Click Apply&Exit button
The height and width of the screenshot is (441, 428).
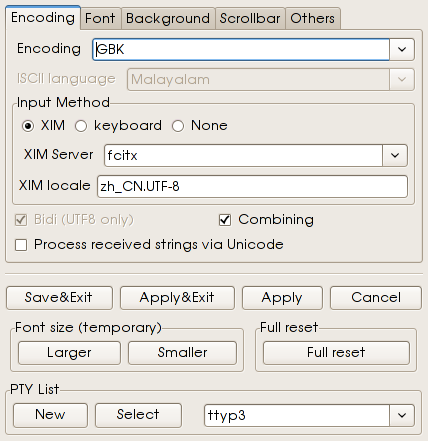click(177, 297)
